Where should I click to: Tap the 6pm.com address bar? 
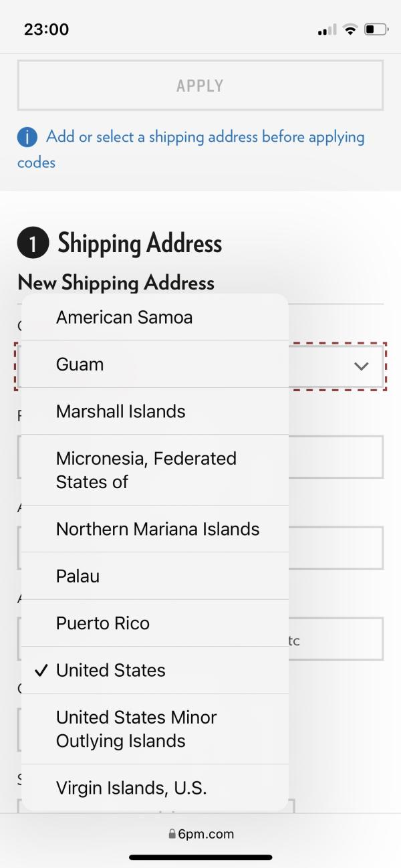click(200, 834)
